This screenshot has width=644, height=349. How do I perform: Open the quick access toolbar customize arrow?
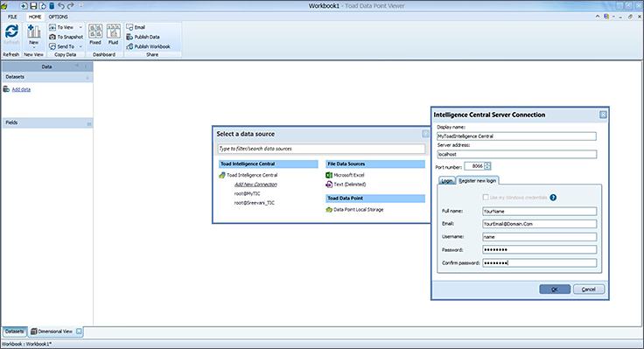coord(80,6)
